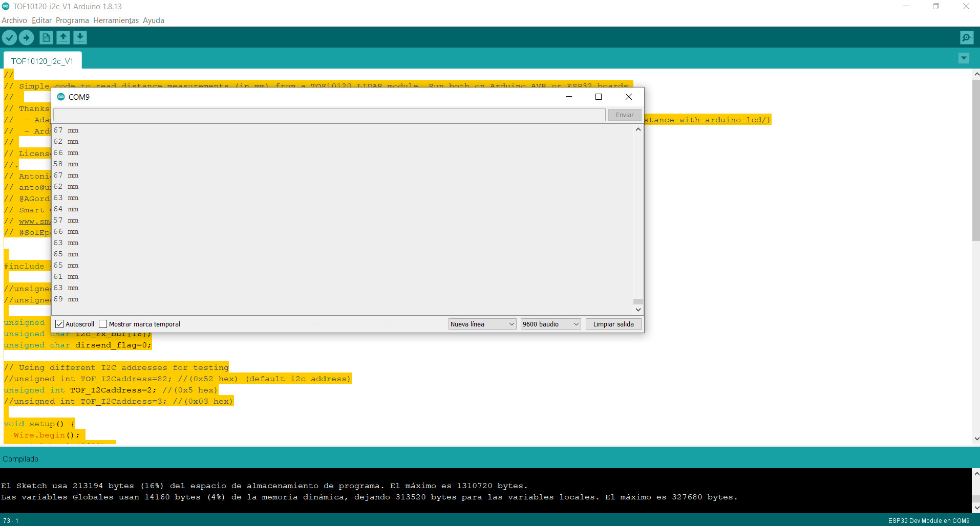Click the Upload sketch arrow icon
The width and height of the screenshot is (980, 526).
(26, 37)
